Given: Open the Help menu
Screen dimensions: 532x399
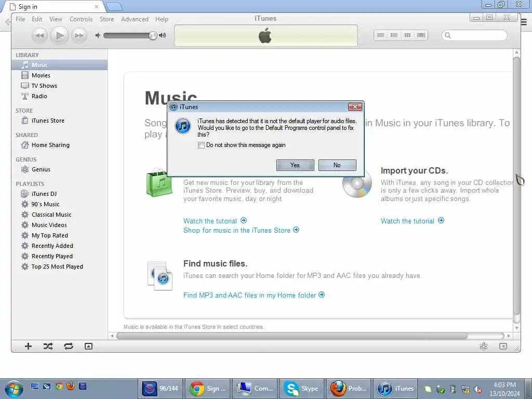Looking at the screenshot, I should coord(162,19).
